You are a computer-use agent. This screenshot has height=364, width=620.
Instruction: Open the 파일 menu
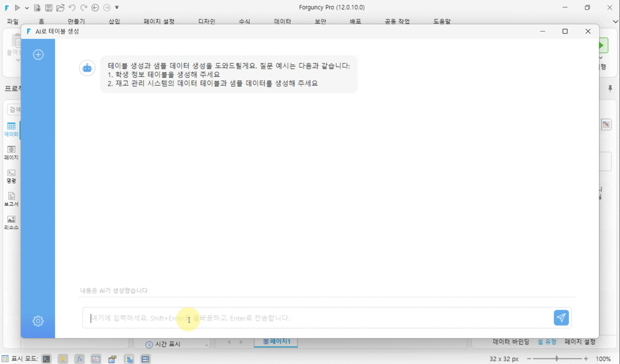click(12, 21)
